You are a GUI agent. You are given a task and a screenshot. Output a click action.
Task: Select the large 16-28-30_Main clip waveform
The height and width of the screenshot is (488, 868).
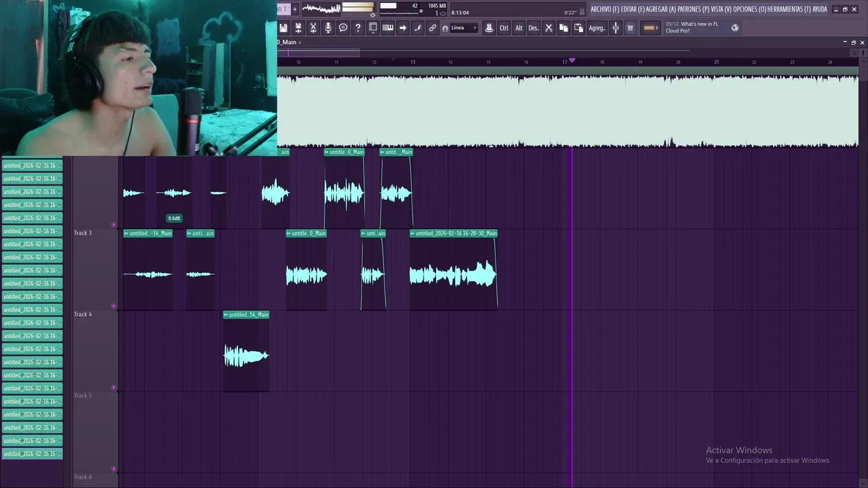tap(453, 275)
